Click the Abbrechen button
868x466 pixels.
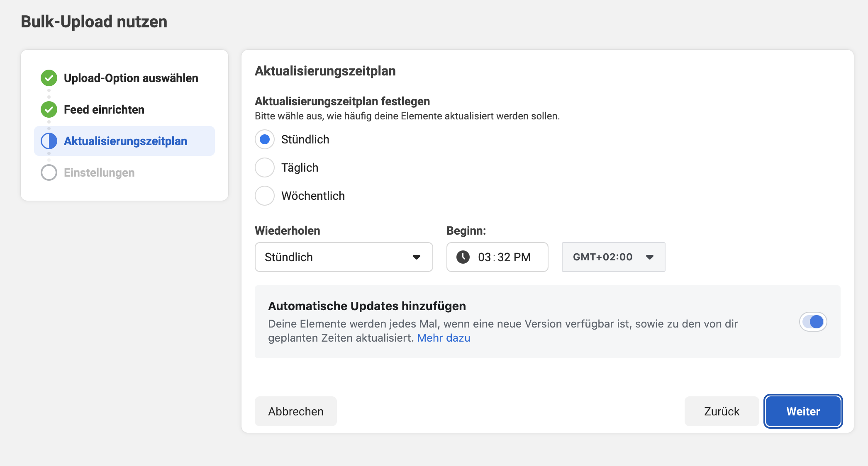point(296,411)
